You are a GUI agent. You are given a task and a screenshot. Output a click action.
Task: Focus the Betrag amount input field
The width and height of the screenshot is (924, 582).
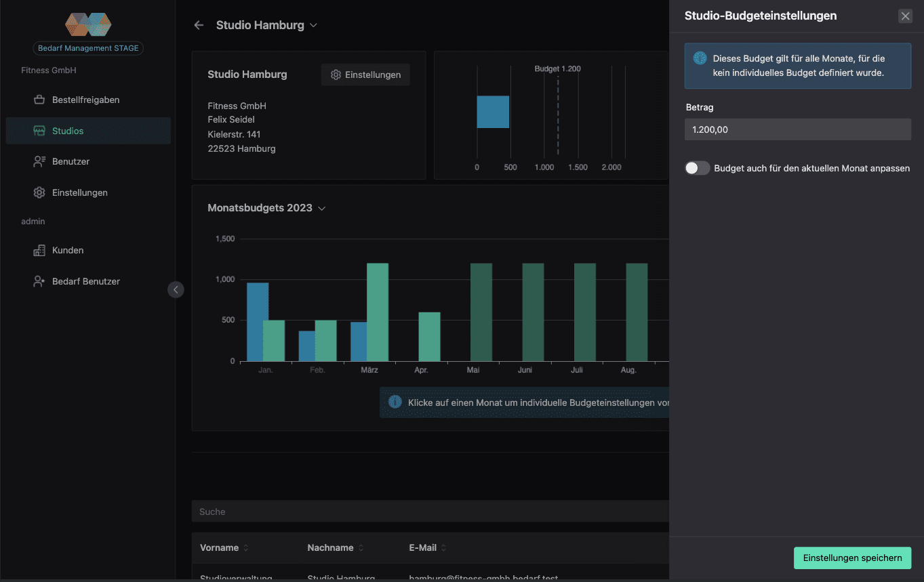coord(797,129)
